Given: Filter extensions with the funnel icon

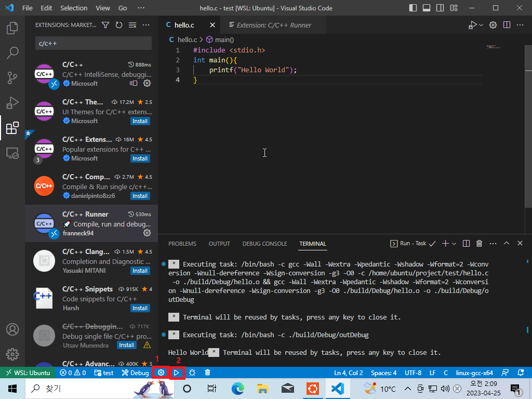Looking at the screenshot, I should (105, 25).
